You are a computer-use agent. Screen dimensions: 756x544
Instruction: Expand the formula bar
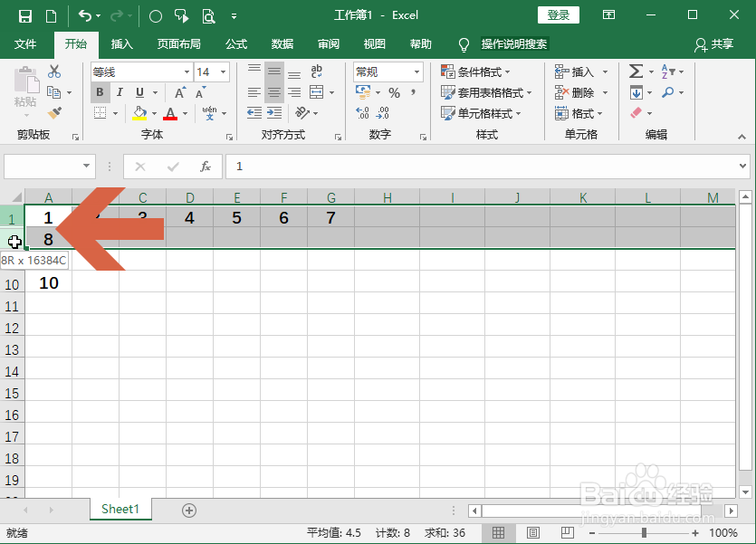[x=742, y=166]
